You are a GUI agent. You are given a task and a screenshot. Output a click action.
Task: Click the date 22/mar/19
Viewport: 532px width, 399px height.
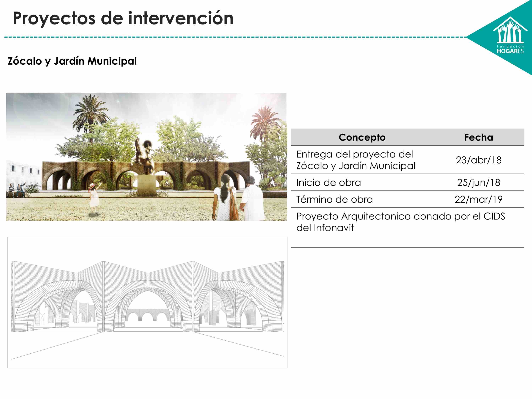(x=478, y=199)
